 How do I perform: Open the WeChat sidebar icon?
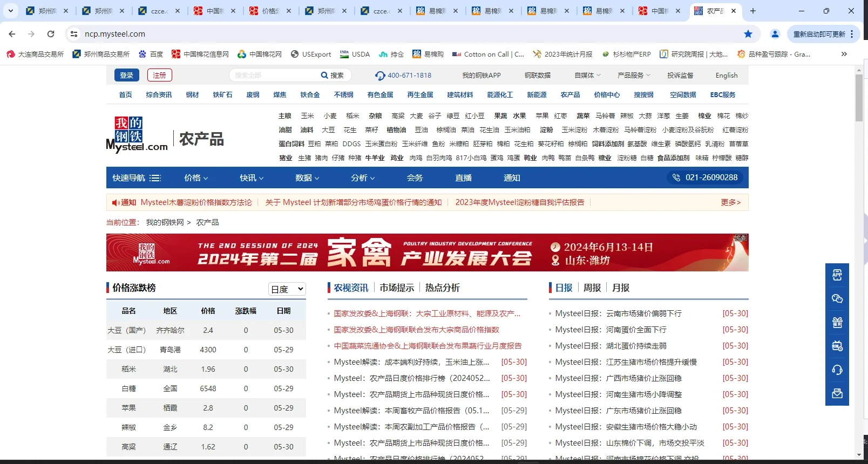(x=837, y=299)
